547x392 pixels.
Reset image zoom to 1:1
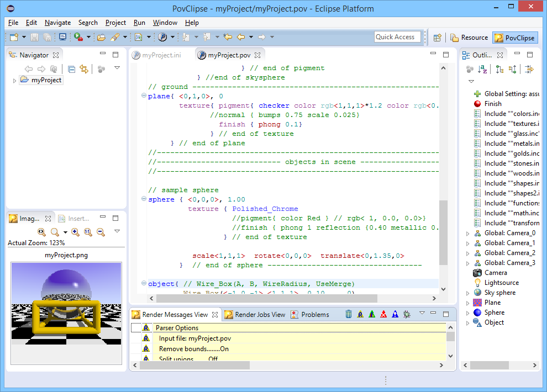(x=88, y=232)
